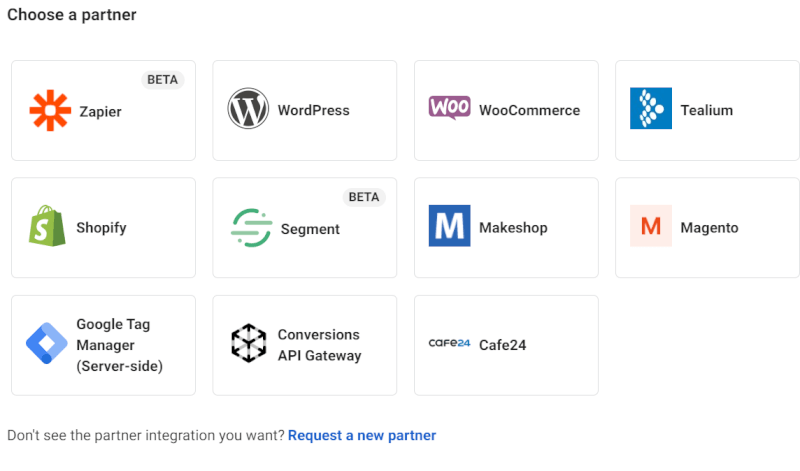Pick the Shopify partner label
The width and height of the screenshot is (800, 471).
pos(101,227)
